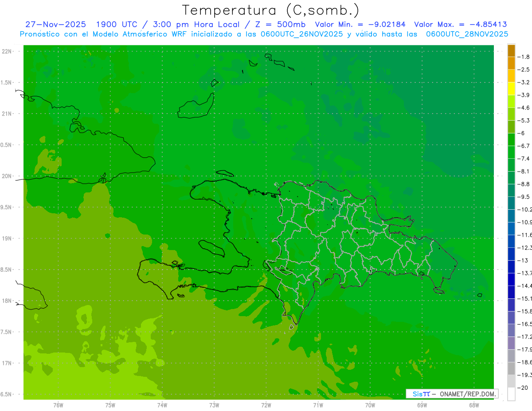The image size is (532, 411).
Task: Click the '-8.8' color scale label
Action: click(x=524, y=184)
